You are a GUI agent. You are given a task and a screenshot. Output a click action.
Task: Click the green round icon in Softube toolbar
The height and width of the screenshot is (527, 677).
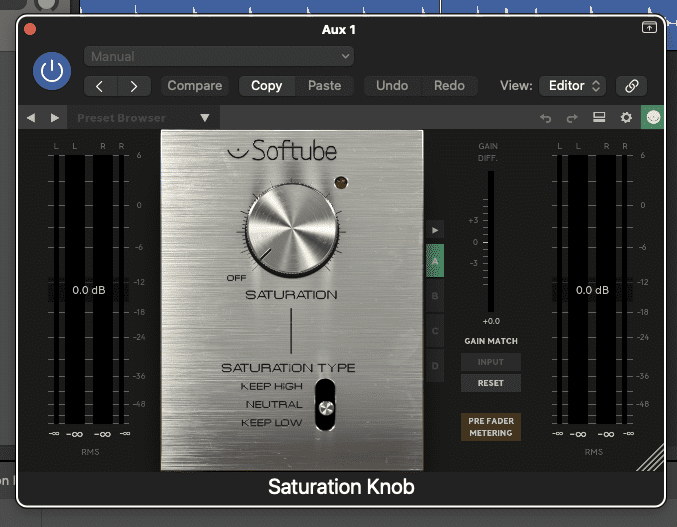[653, 117]
